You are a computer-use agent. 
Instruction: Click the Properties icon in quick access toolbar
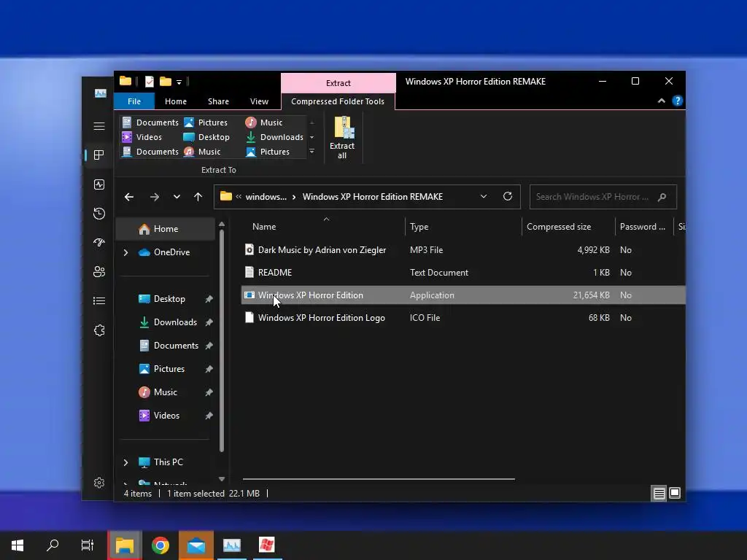point(149,82)
